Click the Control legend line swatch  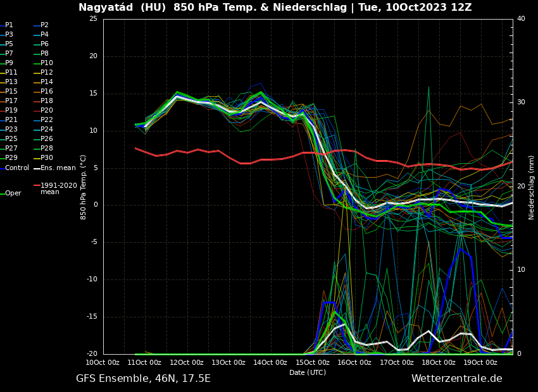(x=2, y=168)
